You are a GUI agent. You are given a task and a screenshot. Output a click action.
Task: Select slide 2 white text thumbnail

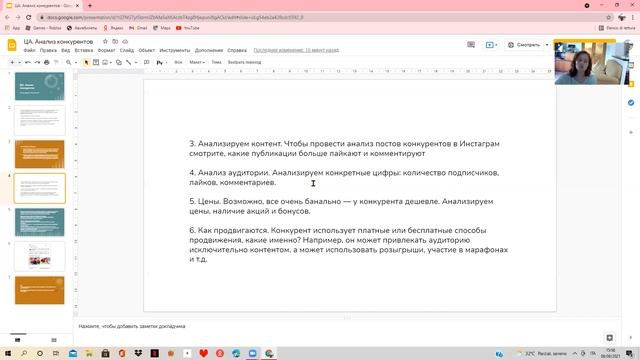click(x=40, y=120)
